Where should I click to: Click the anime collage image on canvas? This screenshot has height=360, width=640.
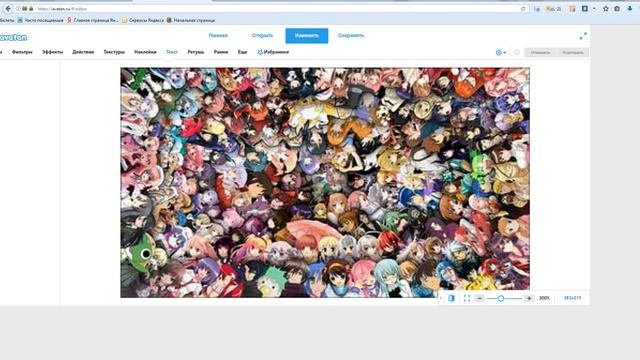click(325, 182)
